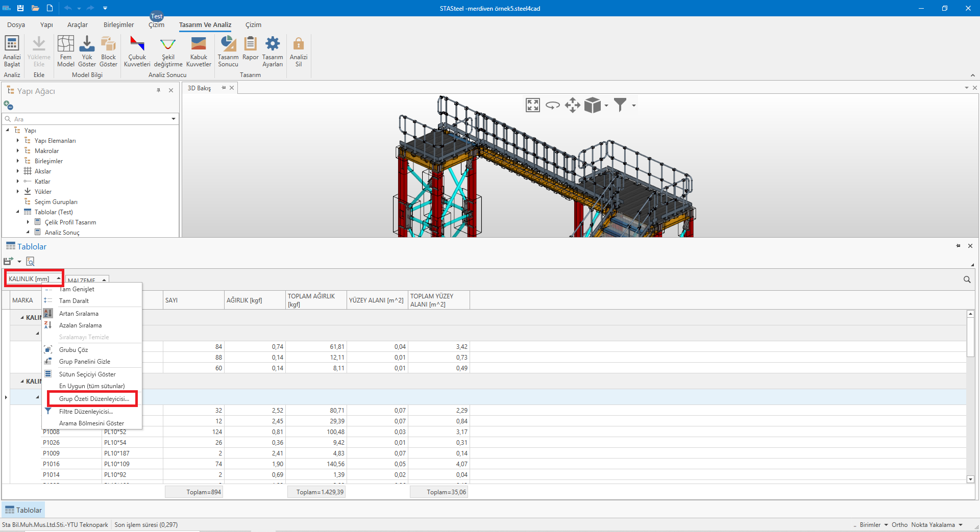Viewport: 980px width, 532px height.
Task: Click the zoom-to-fit icon in 3D view
Action: pyautogui.click(x=532, y=106)
